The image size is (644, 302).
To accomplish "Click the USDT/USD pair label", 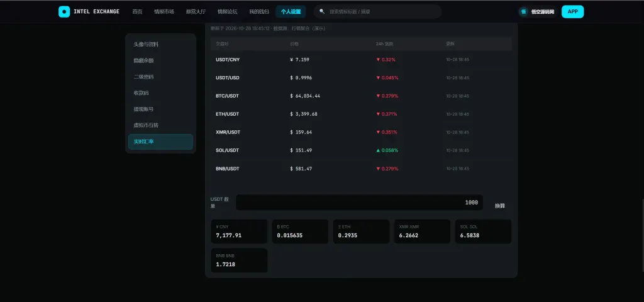I will [x=228, y=77].
